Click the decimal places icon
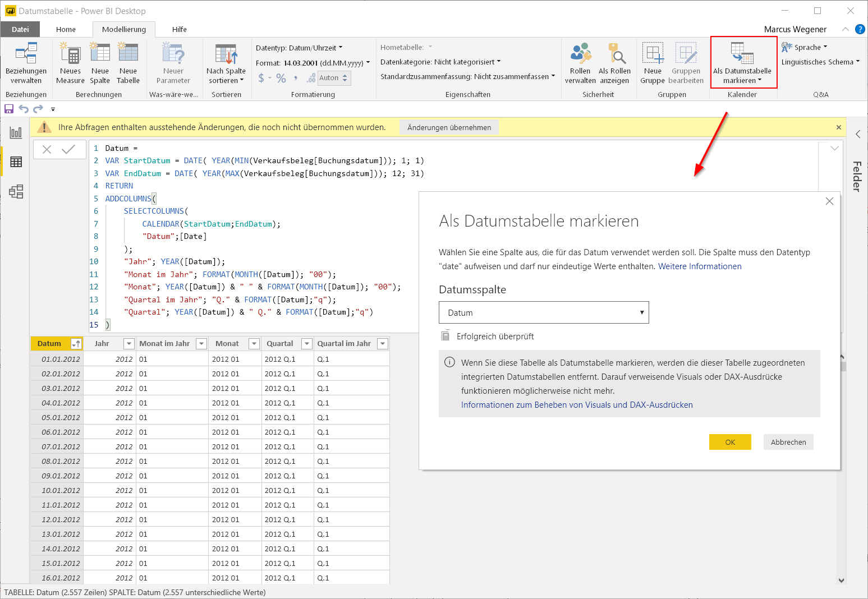Image resolution: width=868 pixels, height=599 pixels. point(311,78)
